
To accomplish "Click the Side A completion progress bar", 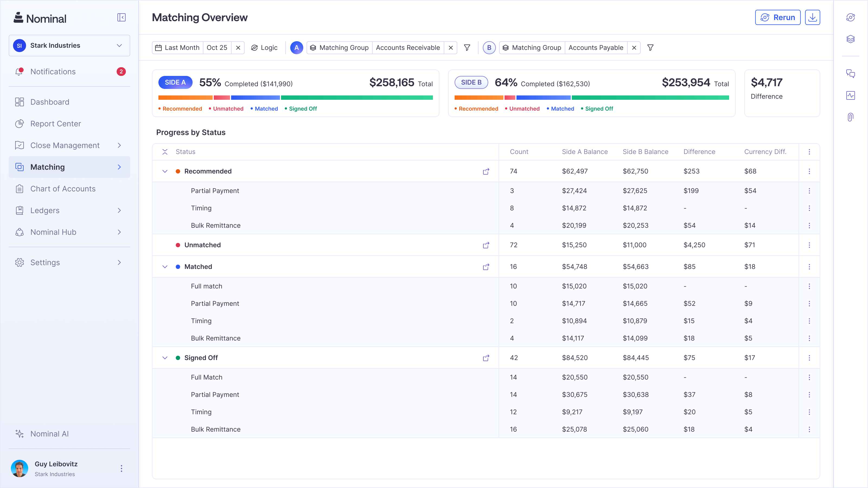I will [295, 98].
